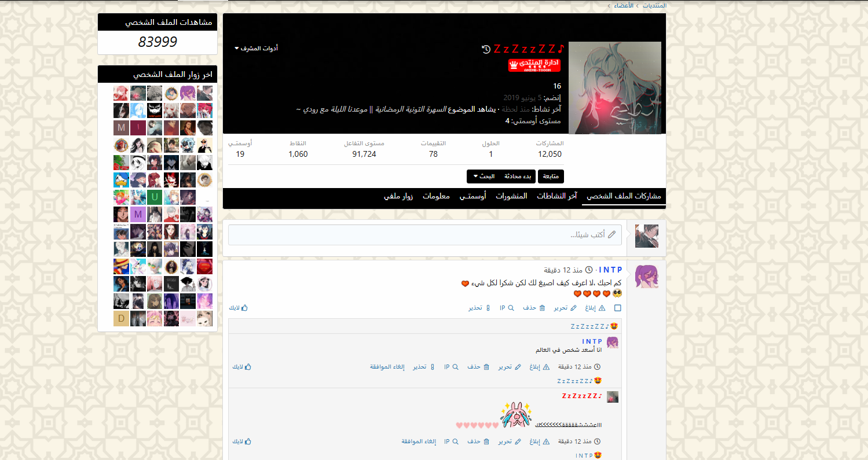
Task: Edit INTP's profile post via تحرير pencil
Action: point(566,308)
